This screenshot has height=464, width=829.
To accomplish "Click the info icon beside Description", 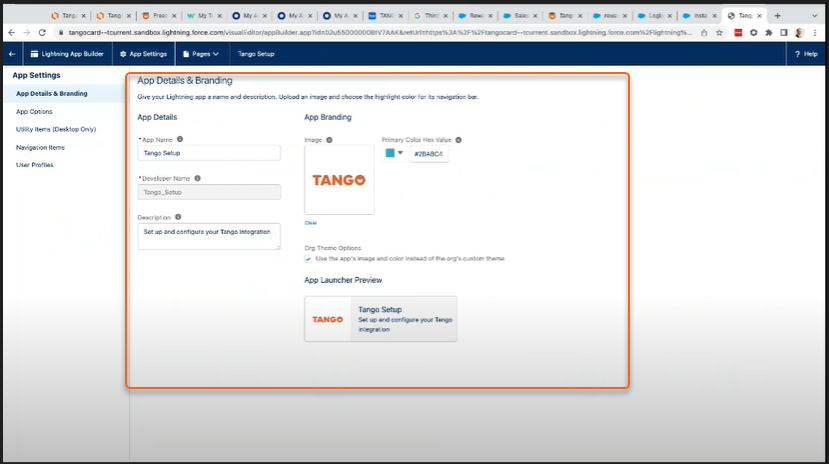I will [178, 217].
